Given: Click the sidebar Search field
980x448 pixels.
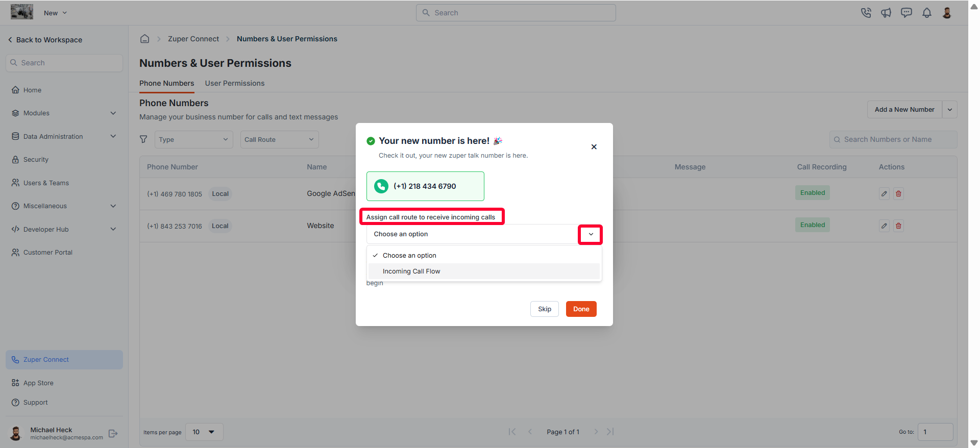Looking at the screenshot, I should tap(64, 63).
